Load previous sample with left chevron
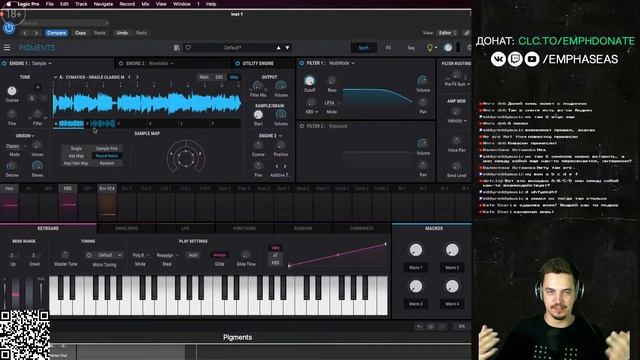The width and height of the screenshot is (640, 360). point(129,77)
